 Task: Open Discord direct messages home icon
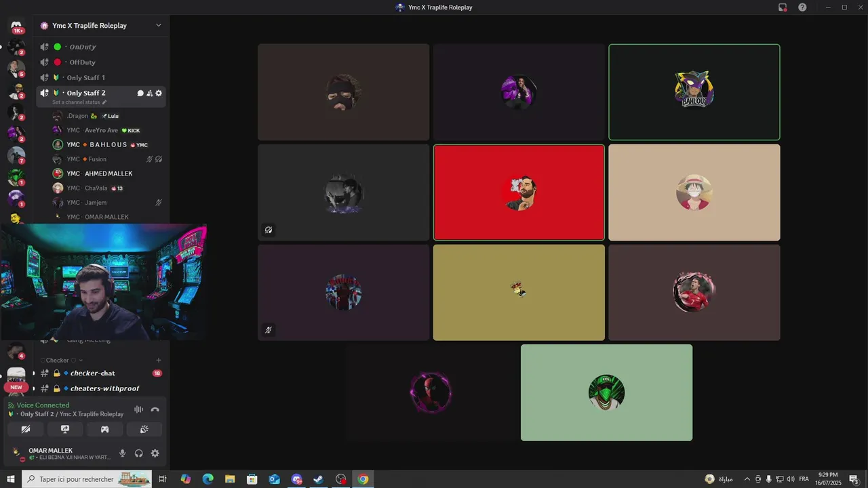point(16,26)
